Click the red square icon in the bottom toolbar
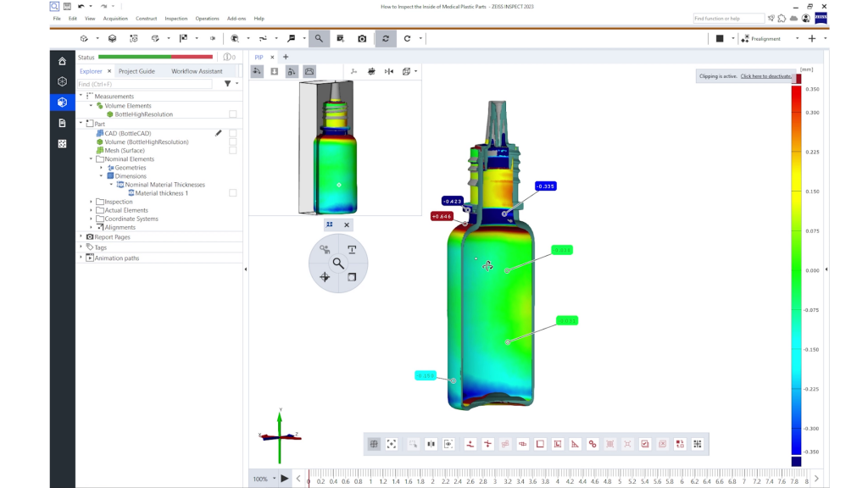Viewport: 868px width, 488px height. pyautogui.click(x=540, y=444)
